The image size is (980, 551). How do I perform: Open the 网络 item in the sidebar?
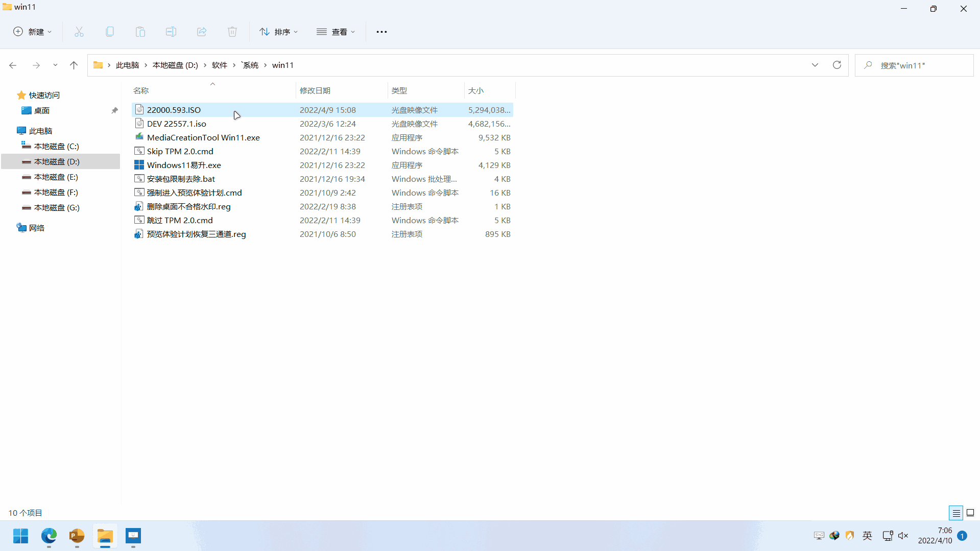pos(36,227)
